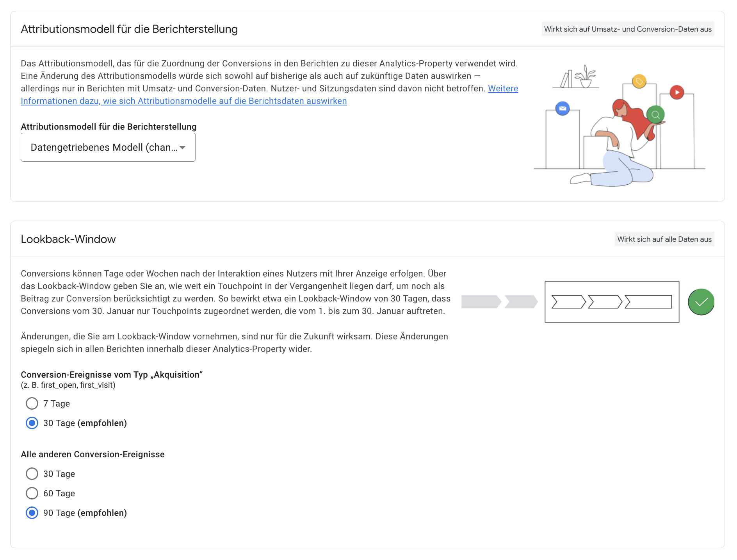Click the yellow tag icon in illustration
This screenshot has width=737, height=560.
639,82
